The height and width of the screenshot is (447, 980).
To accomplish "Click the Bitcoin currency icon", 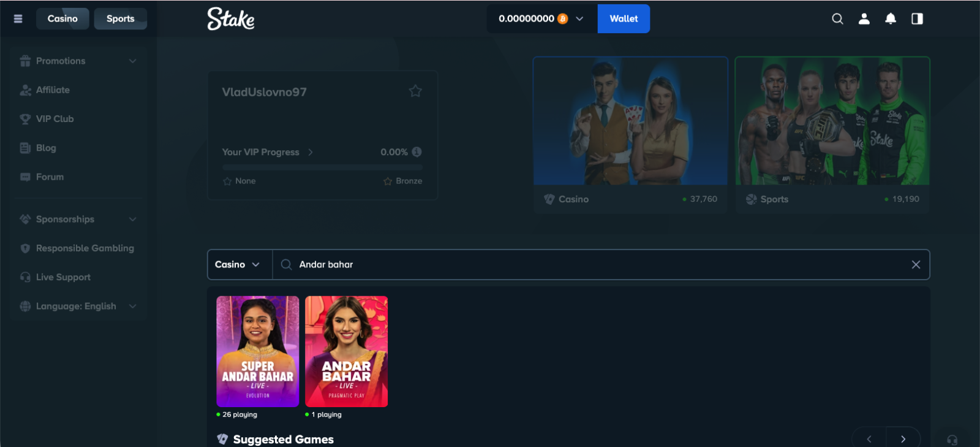I will click(562, 19).
